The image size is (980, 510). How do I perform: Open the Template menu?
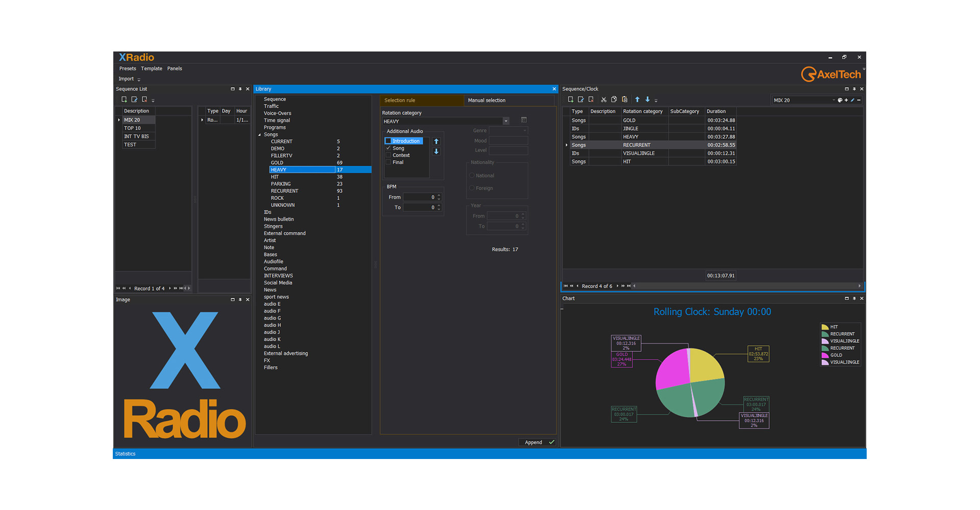[x=151, y=68]
